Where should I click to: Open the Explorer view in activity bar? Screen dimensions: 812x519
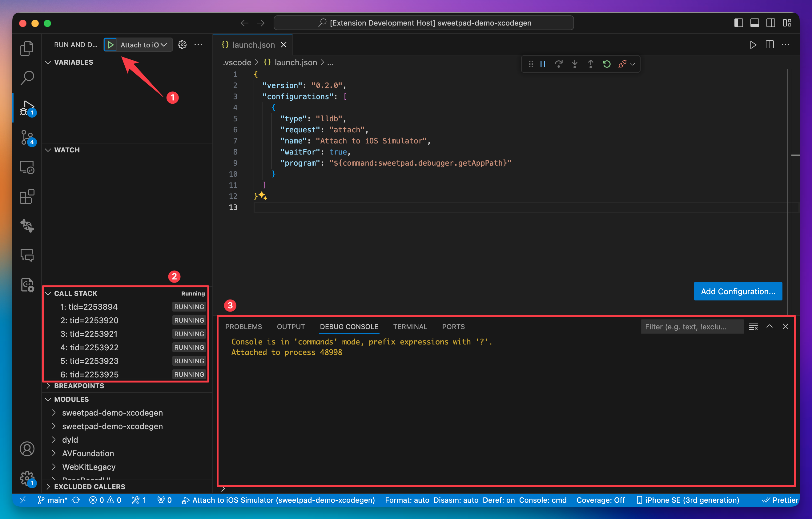tap(27, 49)
